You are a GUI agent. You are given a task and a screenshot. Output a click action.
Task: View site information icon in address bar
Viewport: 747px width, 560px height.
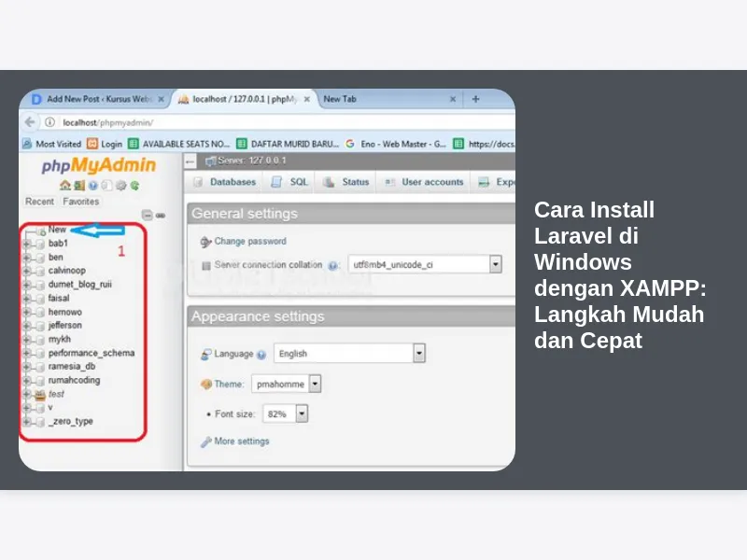click(49, 122)
